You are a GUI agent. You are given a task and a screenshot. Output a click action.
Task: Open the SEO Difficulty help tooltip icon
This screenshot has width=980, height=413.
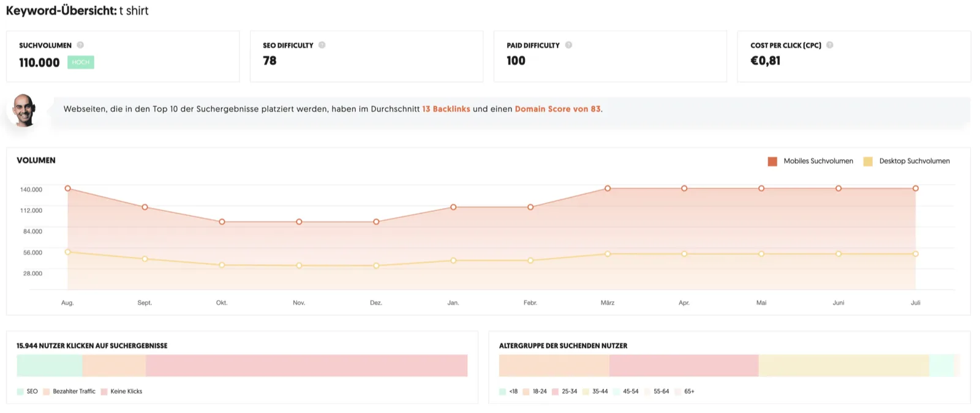pos(322,45)
